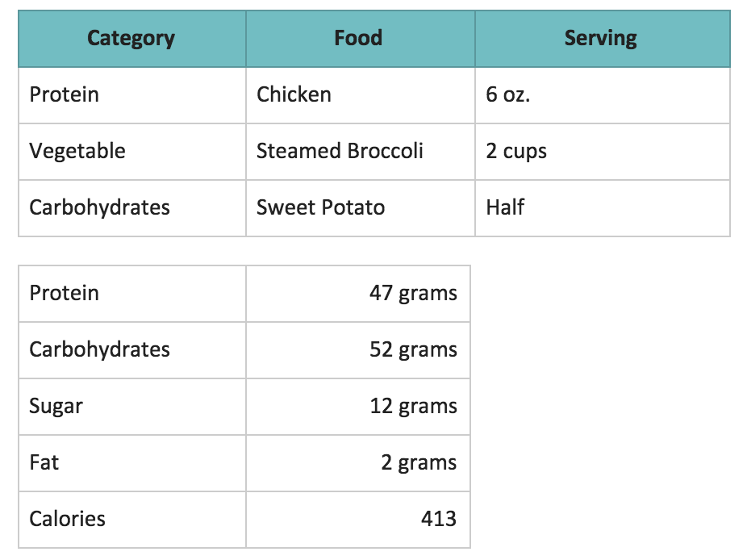Select the Sugar row label
This screenshot has width=747, height=560.
click(x=56, y=406)
